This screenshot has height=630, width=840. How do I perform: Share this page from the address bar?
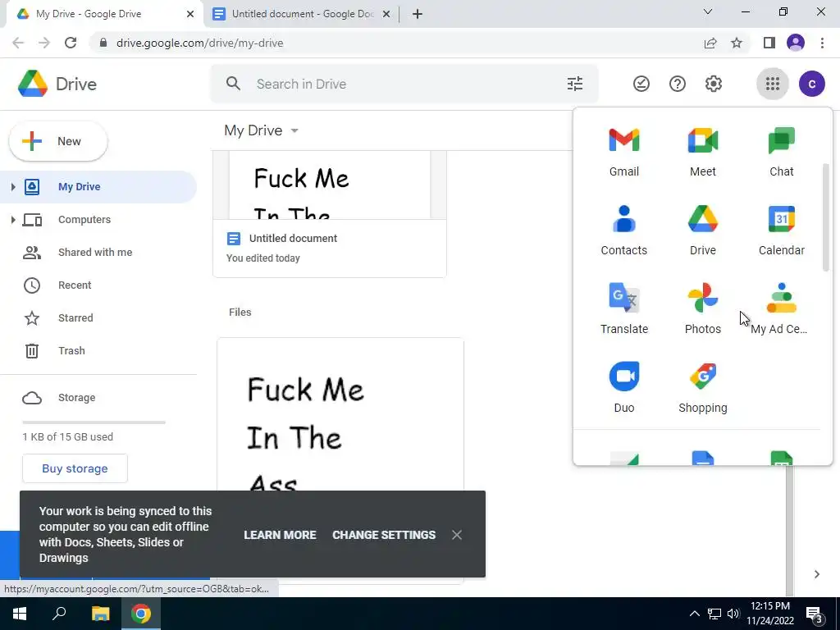click(x=710, y=43)
